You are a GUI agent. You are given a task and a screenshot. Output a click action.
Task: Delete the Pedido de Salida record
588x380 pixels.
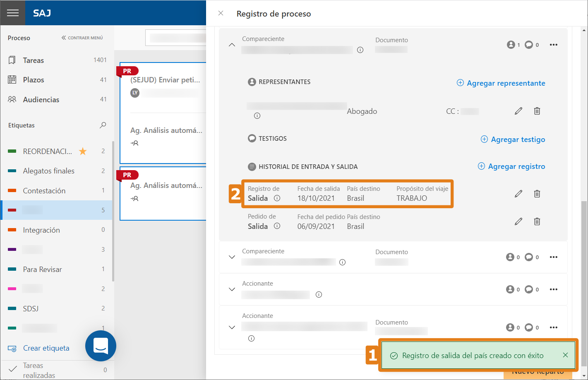537,221
